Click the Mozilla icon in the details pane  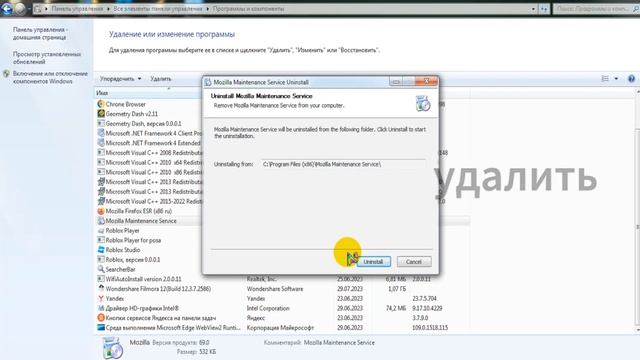[112, 347]
